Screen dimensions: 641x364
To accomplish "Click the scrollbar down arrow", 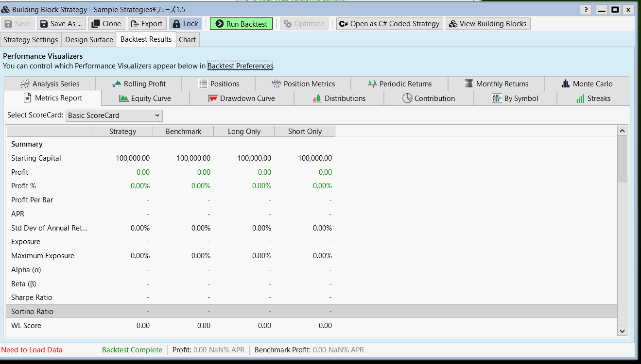I will pos(622,331).
